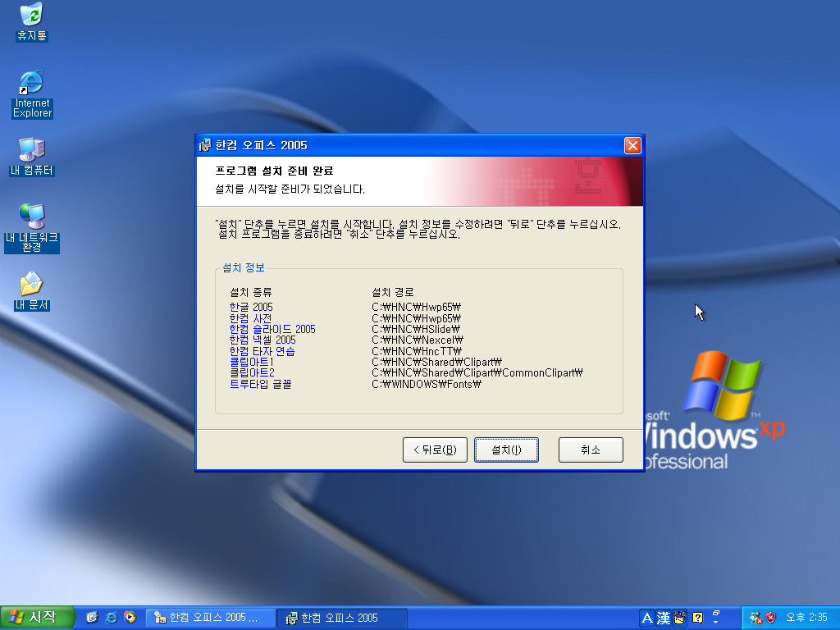Open the 내 컴퓨터 desktop icon
Image resolution: width=840 pixels, height=630 pixels.
(32, 157)
